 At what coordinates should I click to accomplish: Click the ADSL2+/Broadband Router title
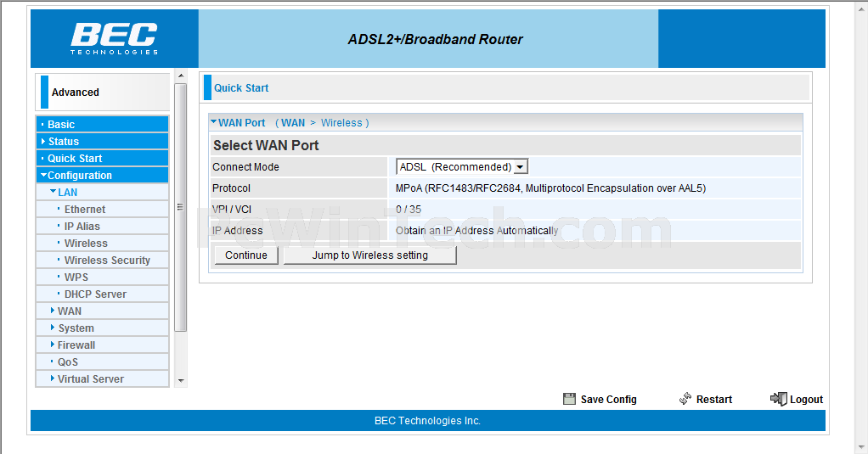click(x=435, y=39)
